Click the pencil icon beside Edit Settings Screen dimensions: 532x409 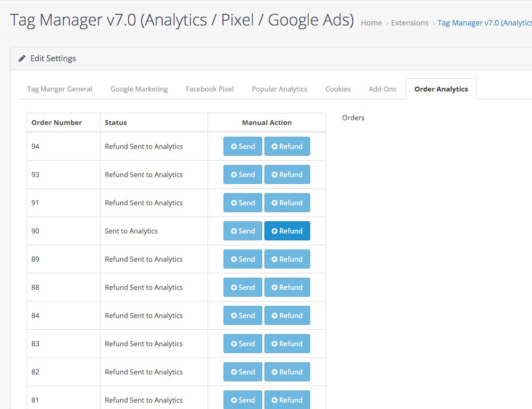coord(22,59)
